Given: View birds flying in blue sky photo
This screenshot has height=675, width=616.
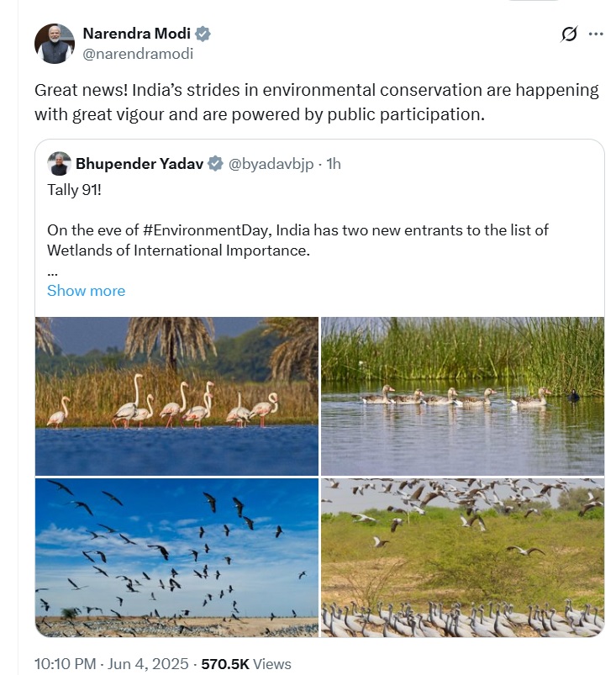Looking at the screenshot, I should 176,557.
